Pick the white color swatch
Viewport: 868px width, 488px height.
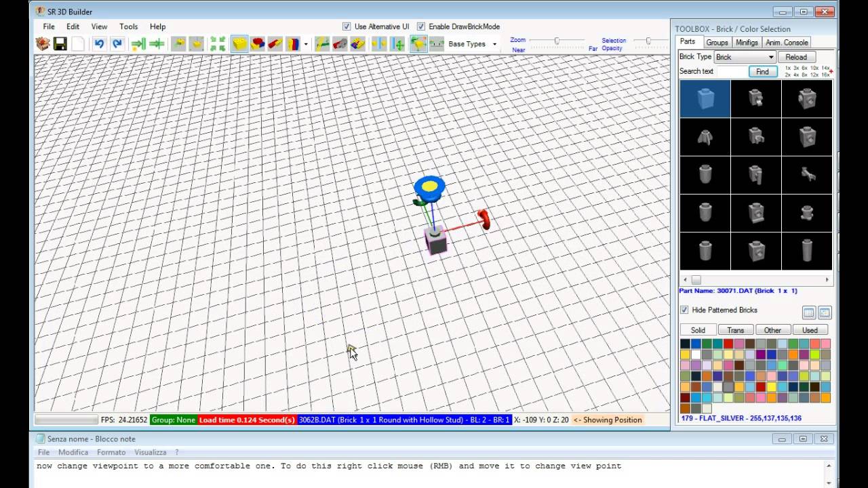click(696, 354)
